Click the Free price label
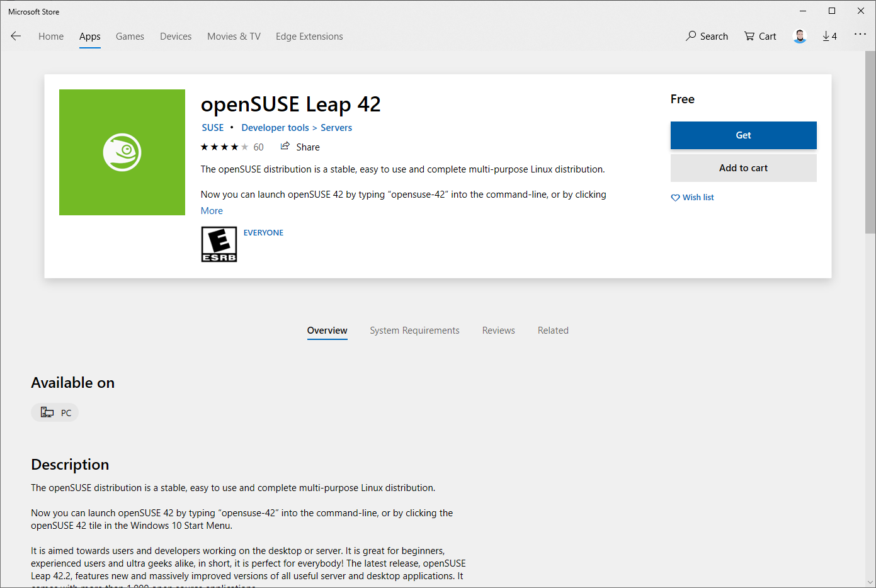This screenshot has width=876, height=588. point(683,99)
